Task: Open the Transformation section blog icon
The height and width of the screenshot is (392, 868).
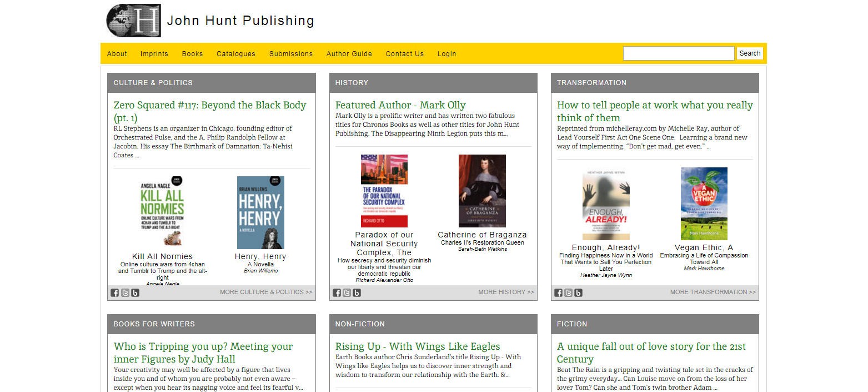Action: pyautogui.click(x=579, y=293)
